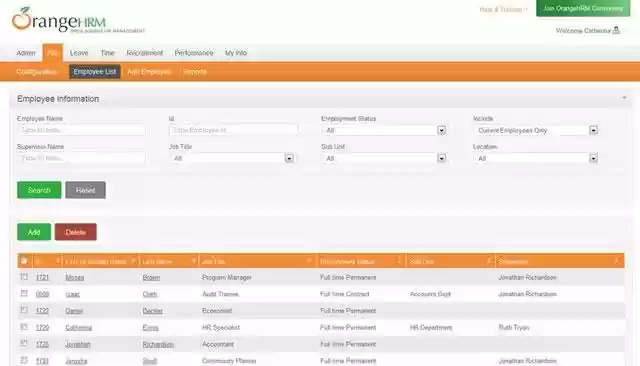Viewport: 640px width, 366px height.
Task: Open the Help & Training menu
Action: click(x=503, y=9)
